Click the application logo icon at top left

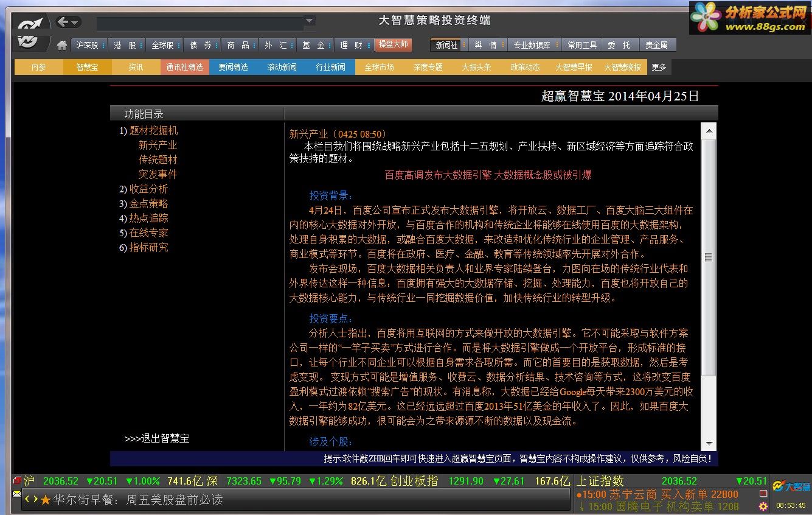point(29,32)
